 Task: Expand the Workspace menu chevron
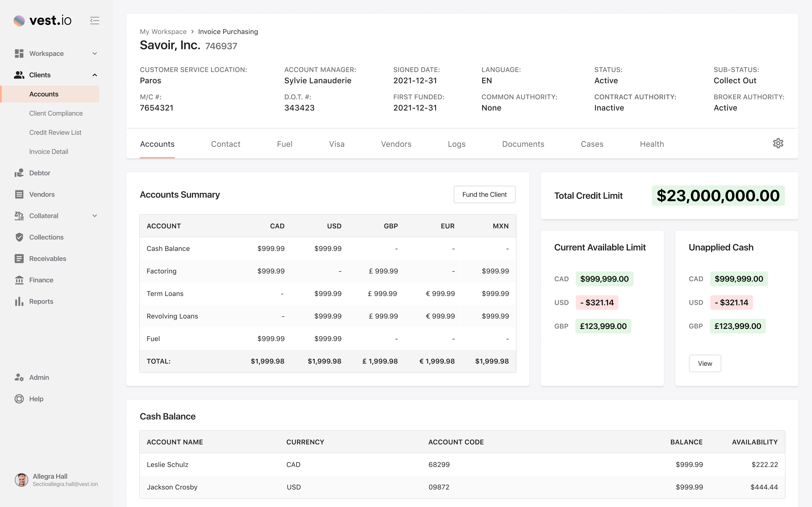coord(95,54)
